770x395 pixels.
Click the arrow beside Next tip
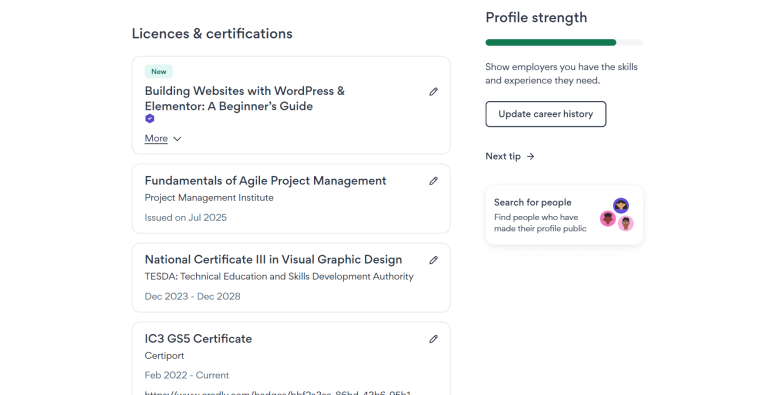pyautogui.click(x=530, y=156)
